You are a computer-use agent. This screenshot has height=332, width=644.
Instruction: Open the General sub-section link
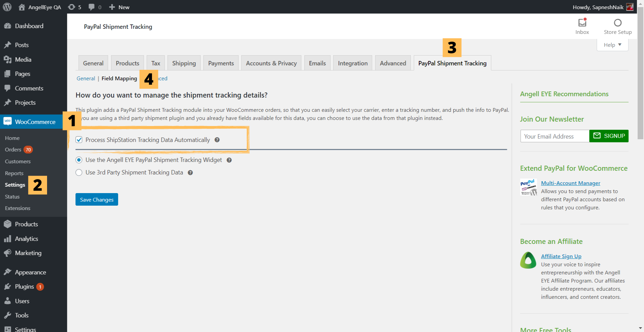86,78
